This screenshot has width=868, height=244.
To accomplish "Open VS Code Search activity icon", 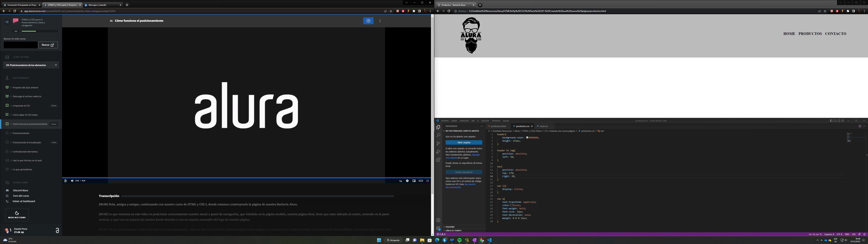I will coord(438,135).
